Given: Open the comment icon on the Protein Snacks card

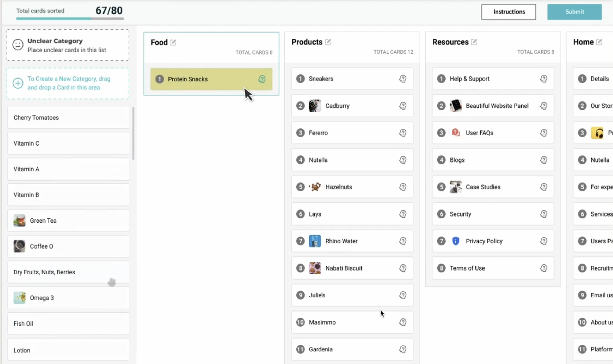Looking at the screenshot, I should tap(262, 79).
